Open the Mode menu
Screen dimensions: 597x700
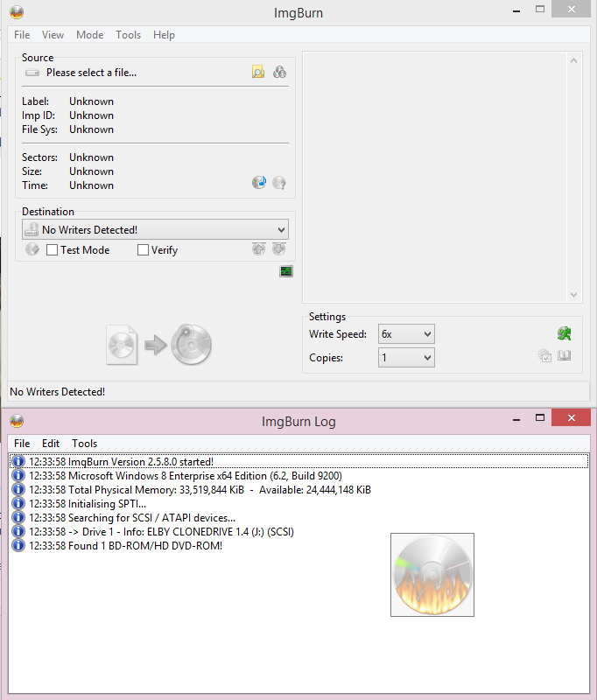click(90, 35)
